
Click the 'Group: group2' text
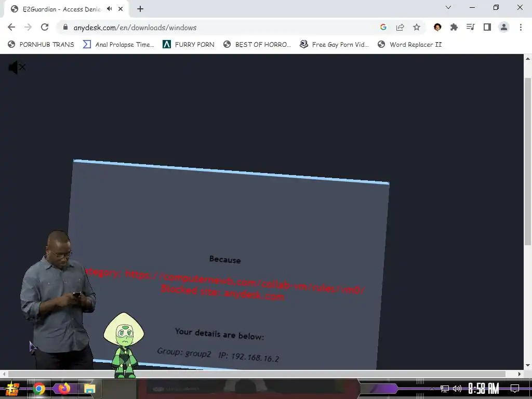point(184,353)
